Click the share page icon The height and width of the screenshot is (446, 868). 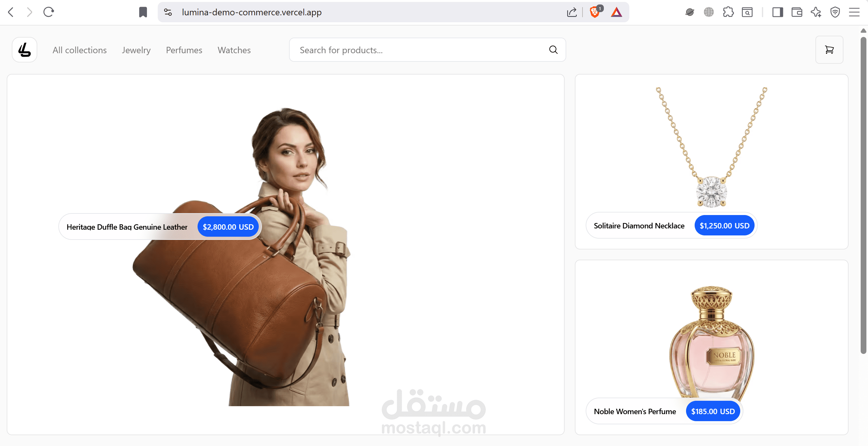pos(572,12)
